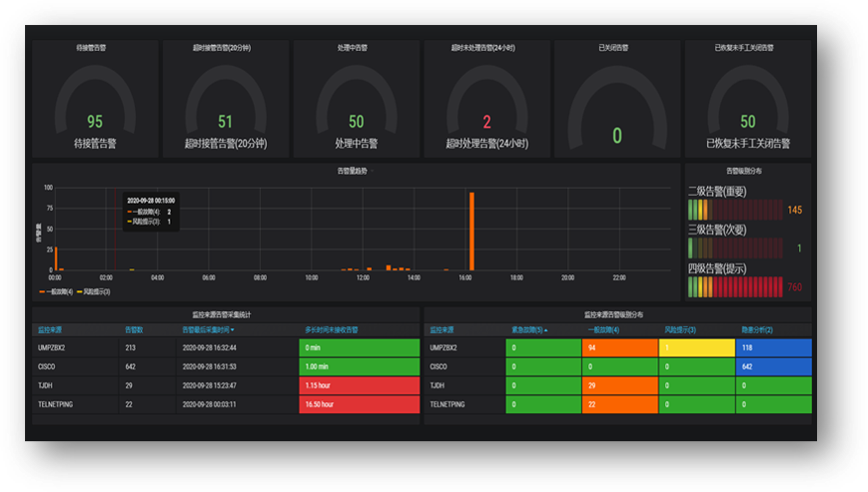Open the 告警量趋势 chart title menu
Image resolution: width=868 pixels, height=492 pixels.
click(x=353, y=172)
